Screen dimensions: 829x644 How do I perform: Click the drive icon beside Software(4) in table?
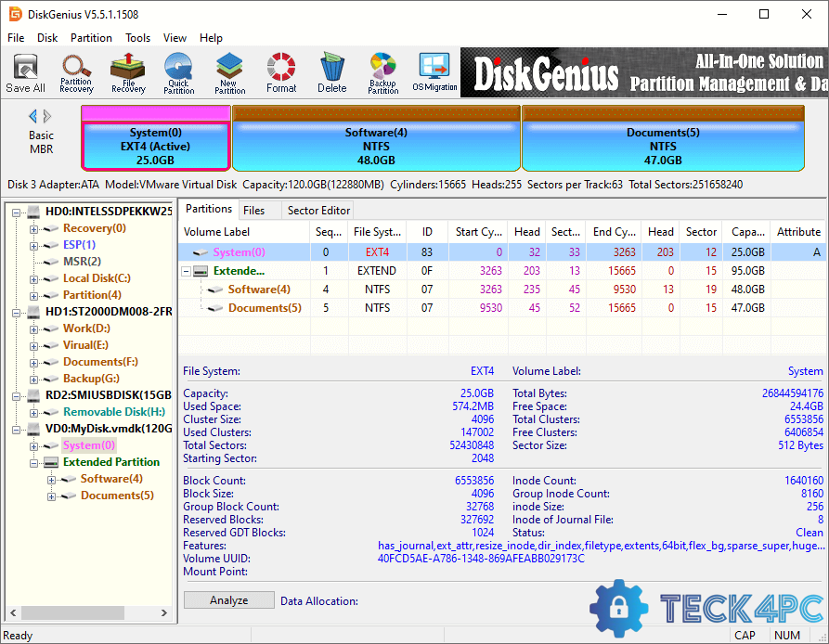215,290
